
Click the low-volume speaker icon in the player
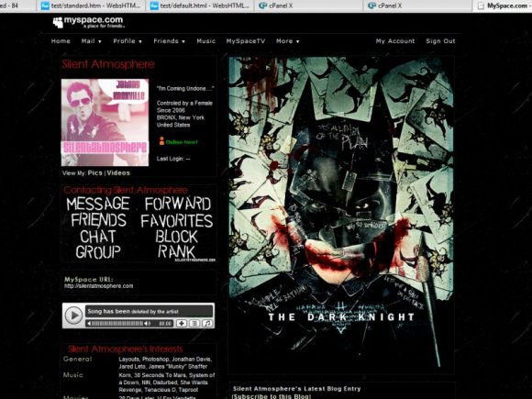tap(89, 324)
